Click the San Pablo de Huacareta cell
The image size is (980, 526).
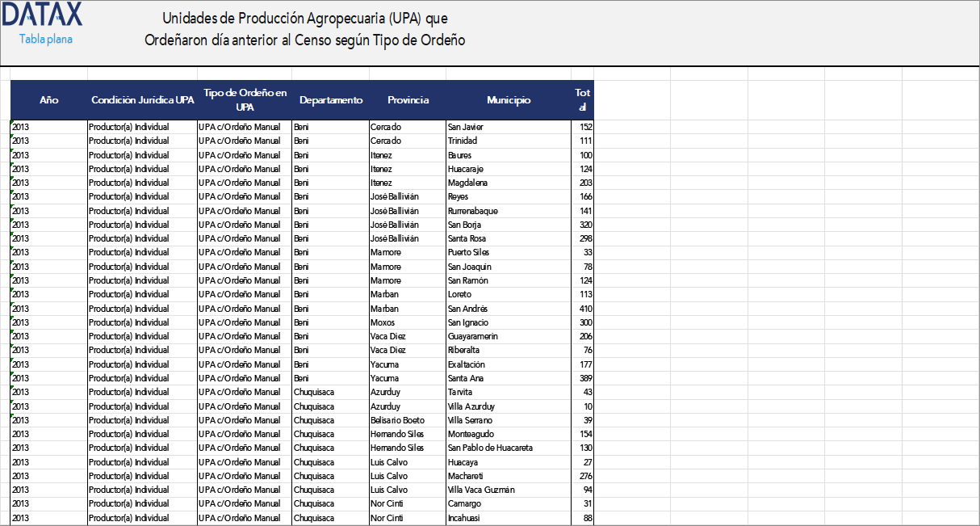(x=490, y=448)
